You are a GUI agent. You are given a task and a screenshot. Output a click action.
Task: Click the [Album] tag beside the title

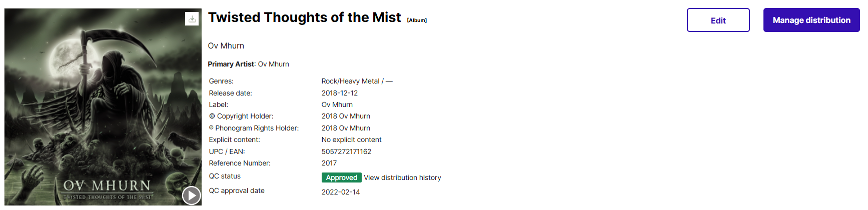417,20
